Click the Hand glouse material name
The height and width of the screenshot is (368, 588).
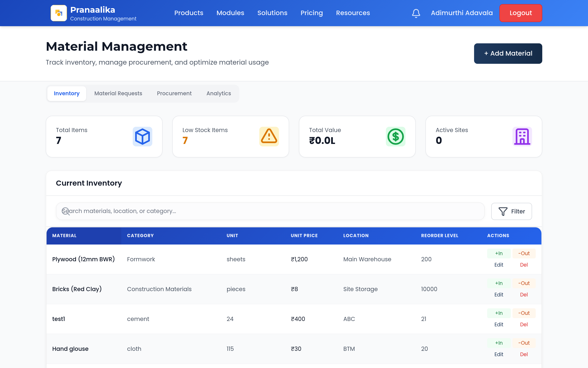click(70, 349)
